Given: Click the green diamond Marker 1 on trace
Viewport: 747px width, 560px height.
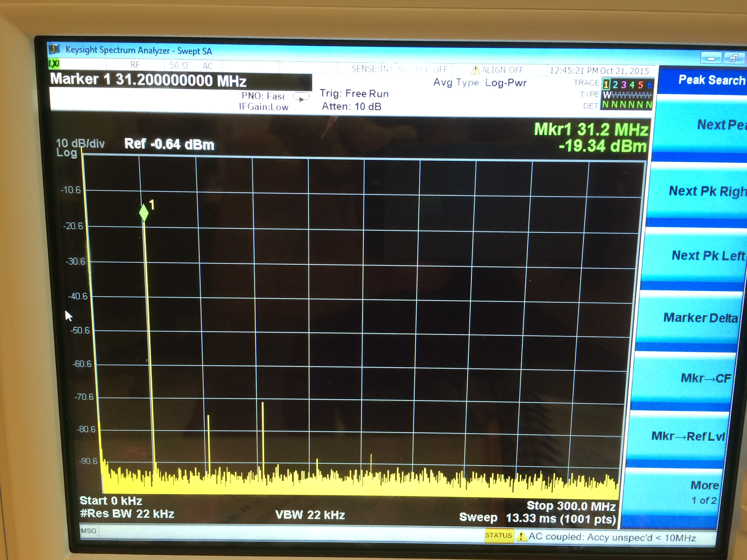Looking at the screenshot, I should coord(144,213).
